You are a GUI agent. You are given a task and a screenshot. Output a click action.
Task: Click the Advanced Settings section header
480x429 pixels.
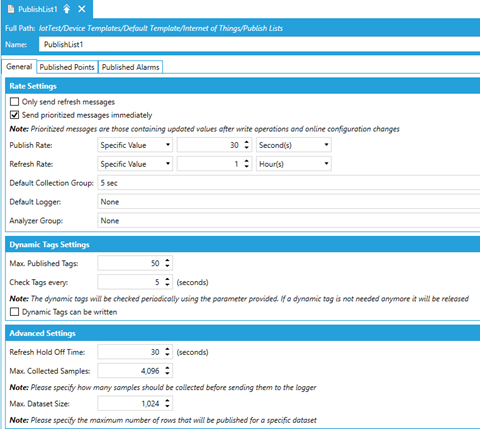243,333
